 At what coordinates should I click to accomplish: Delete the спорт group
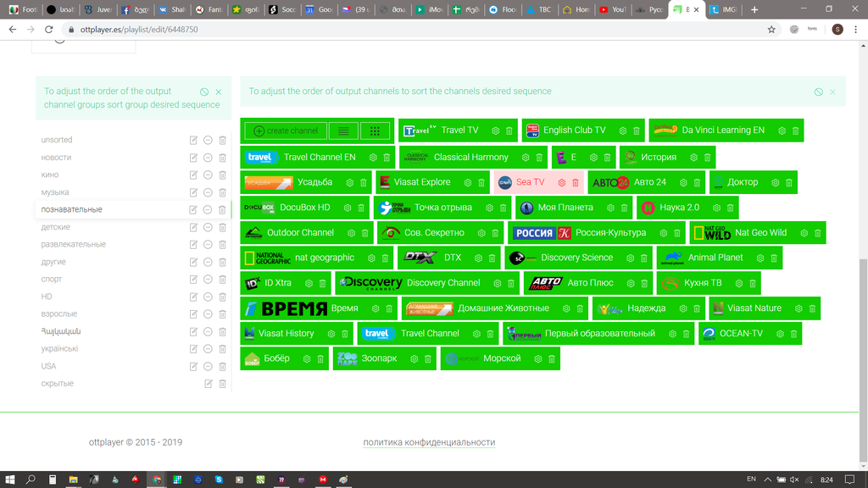click(x=223, y=280)
